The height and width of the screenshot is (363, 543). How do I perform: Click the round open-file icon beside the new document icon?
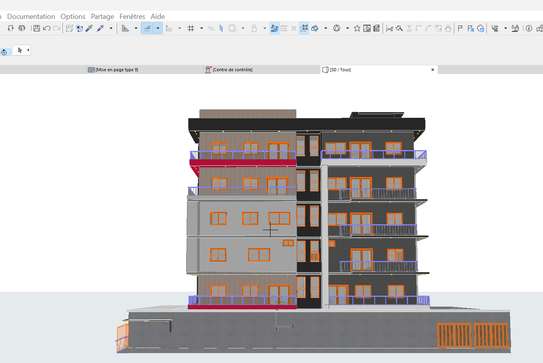(x=22, y=28)
